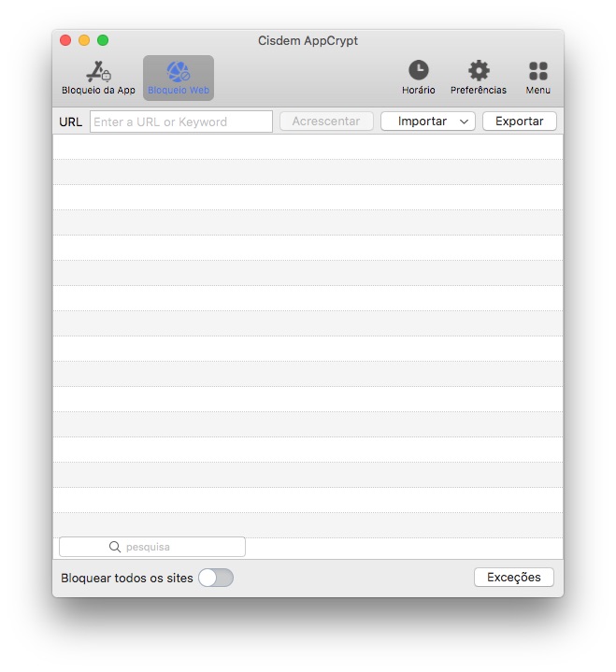Open Preferências gear icon
Viewport: 616px width, 672px height.
coord(478,71)
